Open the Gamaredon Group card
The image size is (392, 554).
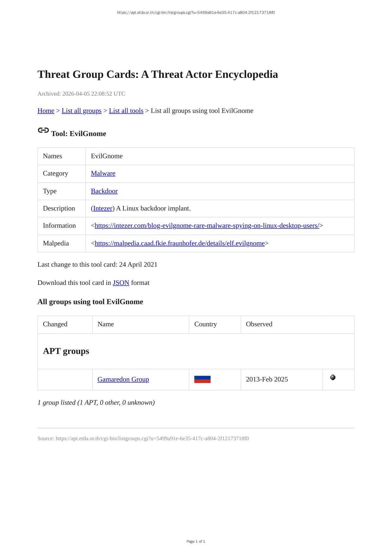click(x=123, y=380)
